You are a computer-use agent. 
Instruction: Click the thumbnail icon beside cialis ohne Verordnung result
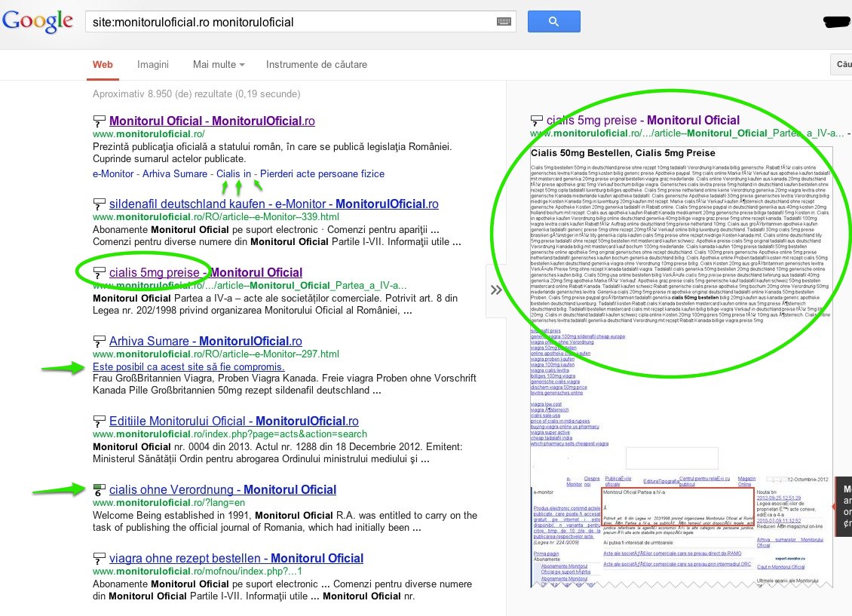[x=99, y=490]
